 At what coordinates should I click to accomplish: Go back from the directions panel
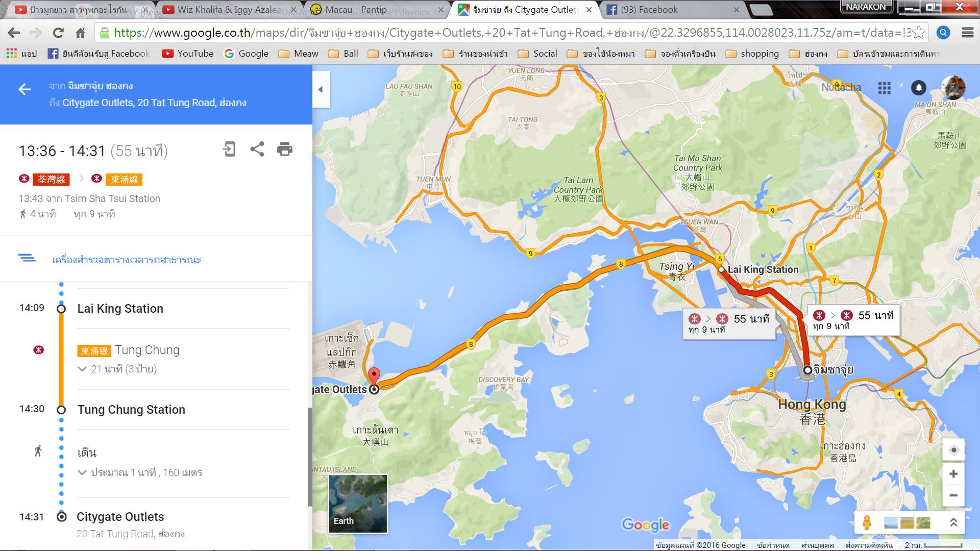tap(24, 90)
